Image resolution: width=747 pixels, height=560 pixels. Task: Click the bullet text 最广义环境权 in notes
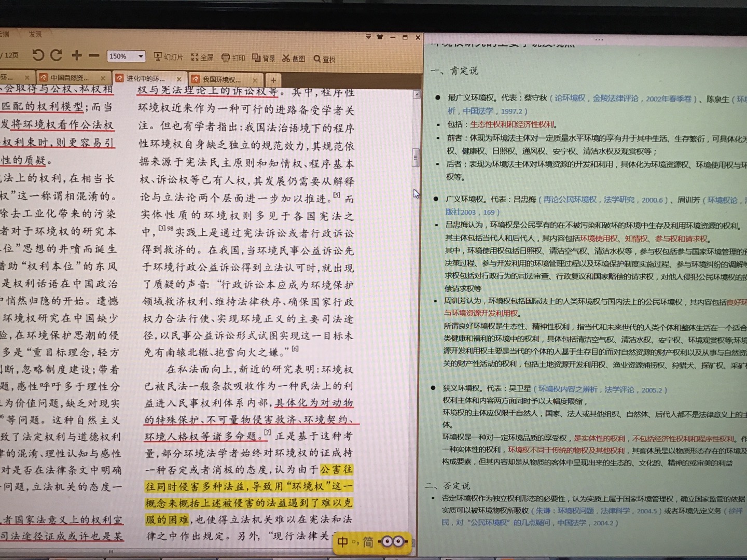471,97
